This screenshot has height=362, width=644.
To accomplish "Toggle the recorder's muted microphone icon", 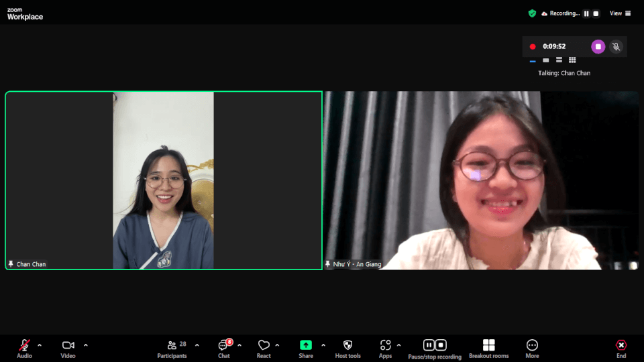I will coord(616,46).
